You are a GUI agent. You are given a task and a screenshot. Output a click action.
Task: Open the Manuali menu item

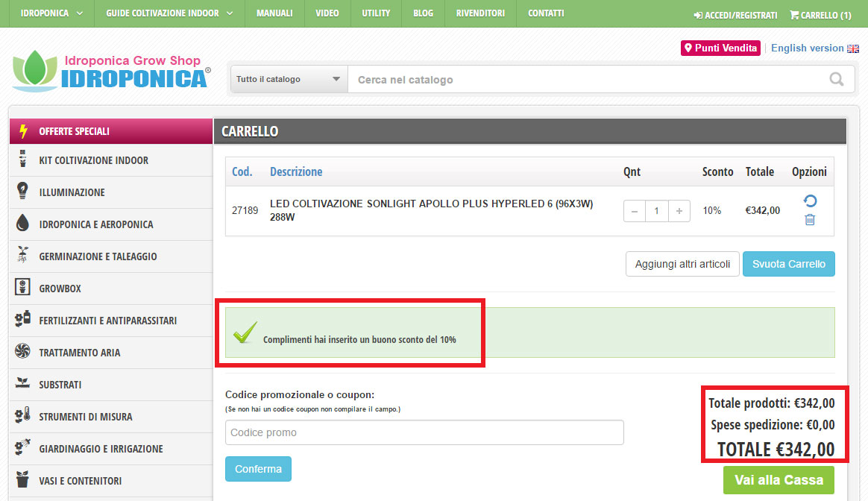pos(274,13)
